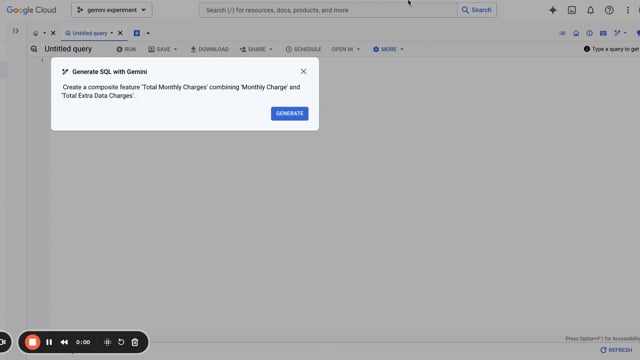The height and width of the screenshot is (360, 640).
Task: Click the query icon beside Untitled query title
Action: (34, 49)
